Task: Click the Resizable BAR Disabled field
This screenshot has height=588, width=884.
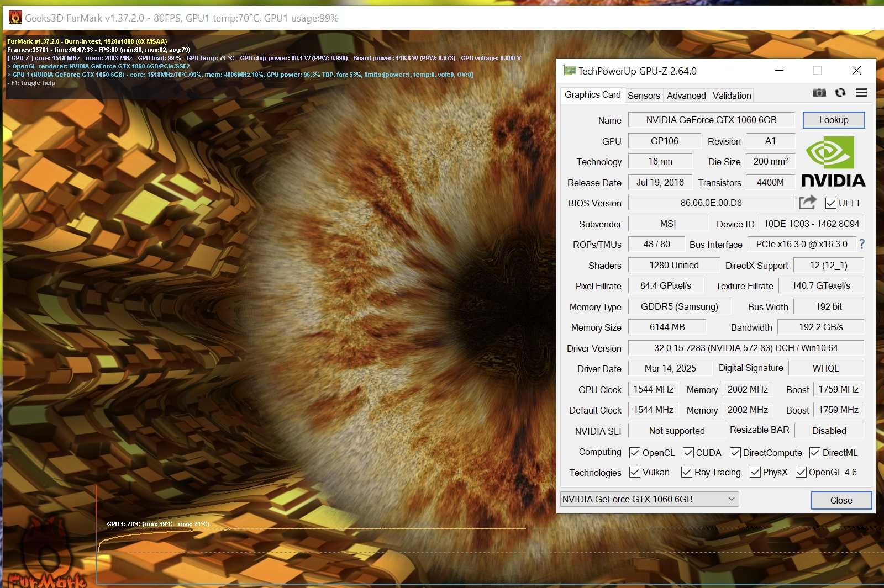Action: pyautogui.click(x=829, y=431)
